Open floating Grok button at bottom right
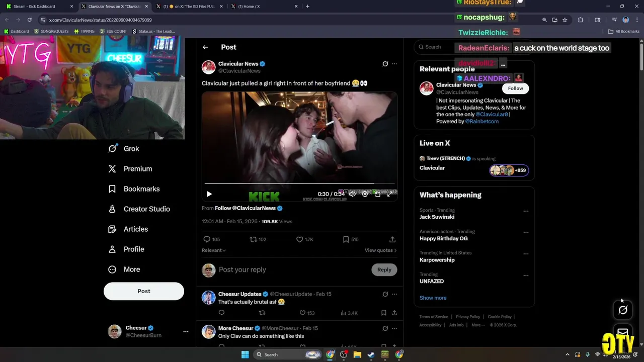644x362 pixels. point(623,310)
